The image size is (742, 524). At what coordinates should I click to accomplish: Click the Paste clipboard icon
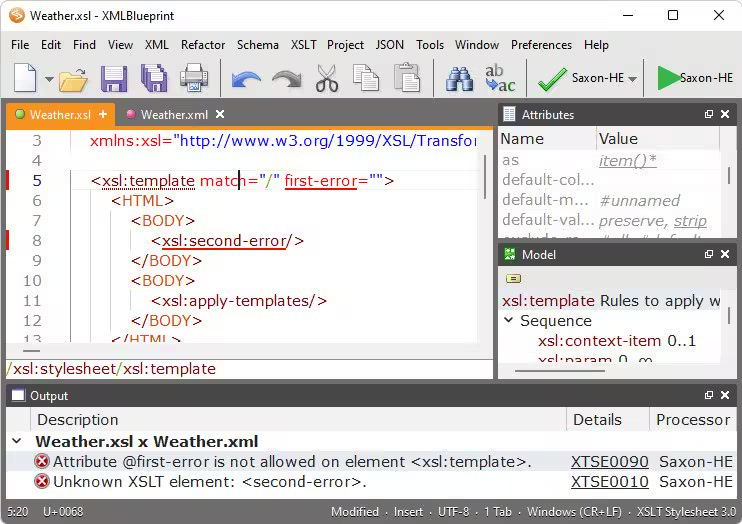pos(406,78)
